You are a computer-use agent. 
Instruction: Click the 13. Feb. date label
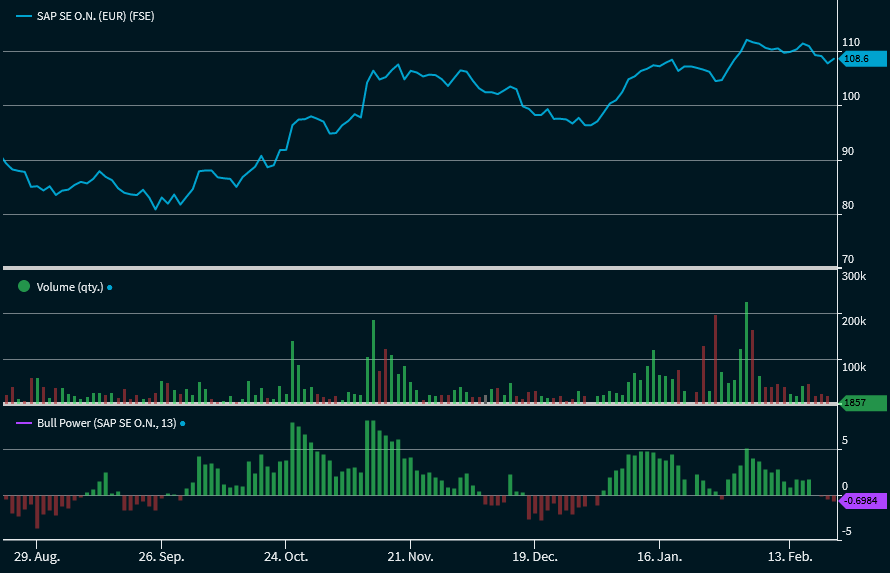789,555
